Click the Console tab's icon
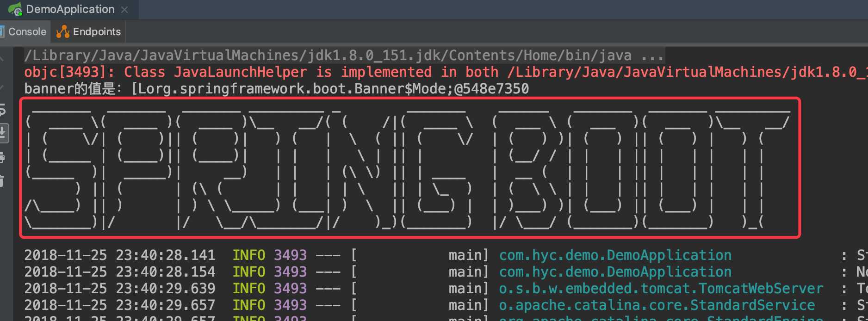Image resolution: width=868 pixels, height=321 pixels. (2, 31)
